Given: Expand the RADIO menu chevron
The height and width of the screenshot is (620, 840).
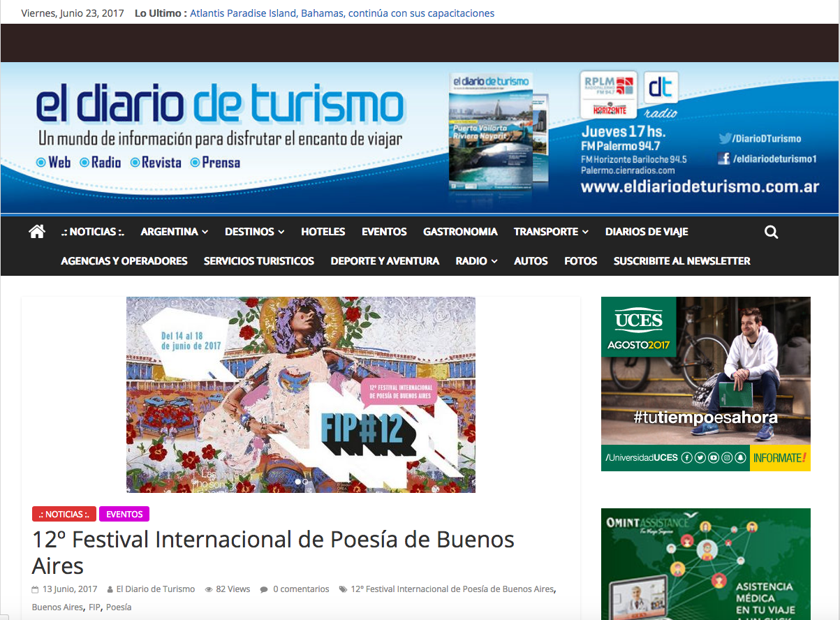Looking at the screenshot, I should tap(494, 261).
